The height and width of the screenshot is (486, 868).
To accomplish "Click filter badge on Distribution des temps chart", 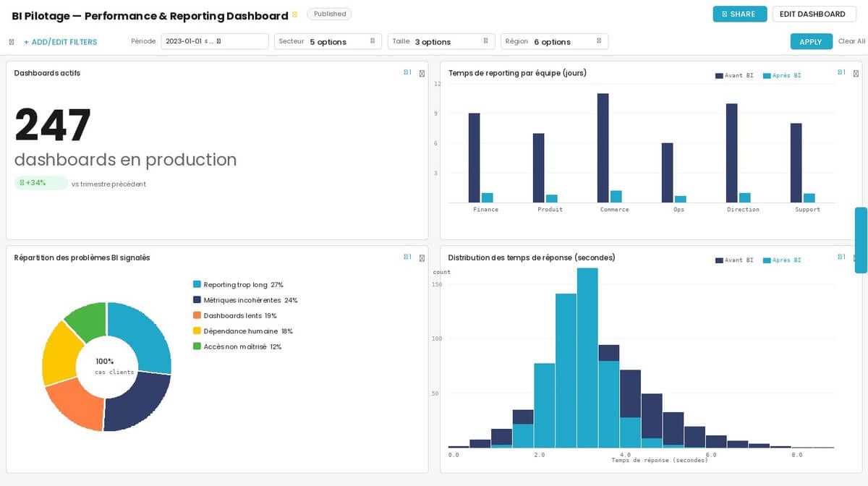I will tap(841, 257).
